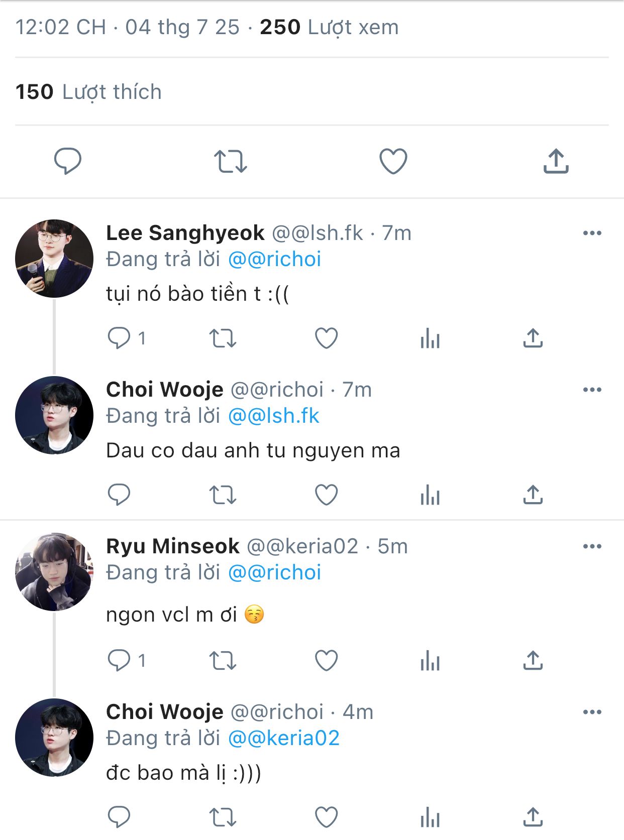Viewport: 624px width, 840px height.
Task: Like the main tweet with the heart
Action: [x=393, y=161]
